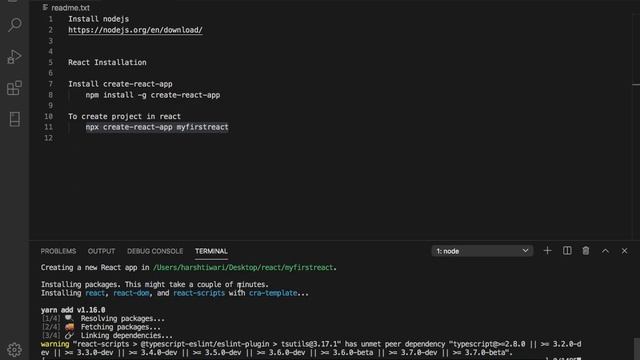This screenshot has width=640, height=360.
Task: Open the Remote Explorer icon in activity bar
Action: (x=15, y=119)
